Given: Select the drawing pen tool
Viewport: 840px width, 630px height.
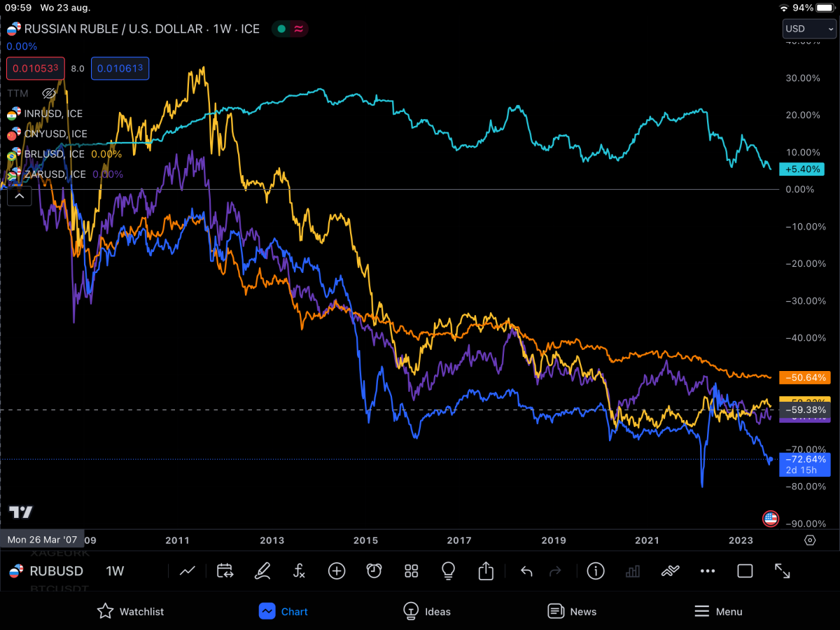Looking at the screenshot, I should tap(262, 571).
